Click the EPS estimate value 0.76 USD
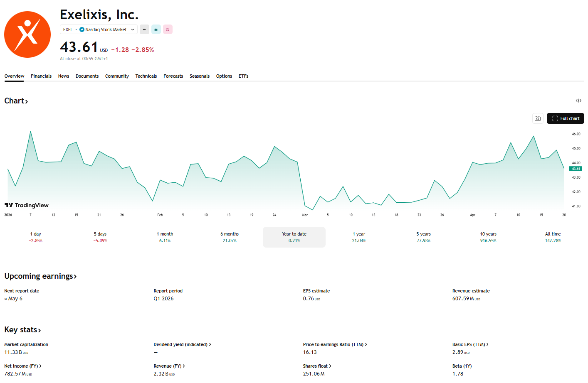The image size is (588, 383). pyautogui.click(x=311, y=299)
